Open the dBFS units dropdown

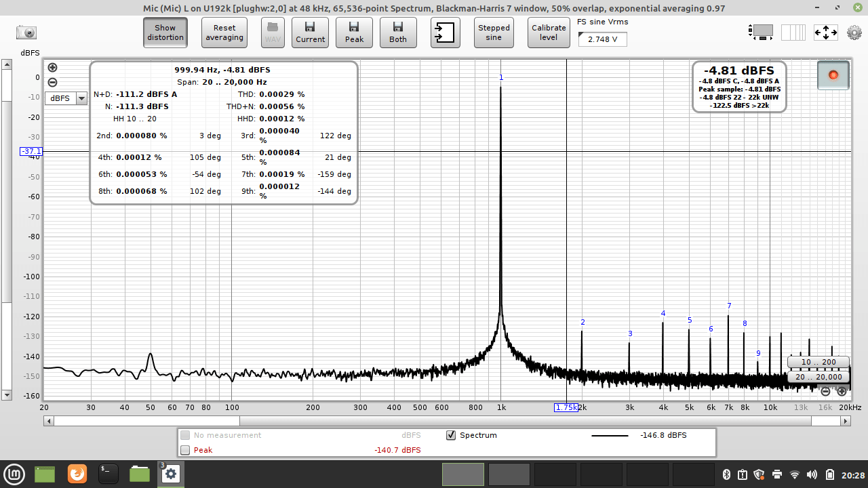click(66, 98)
